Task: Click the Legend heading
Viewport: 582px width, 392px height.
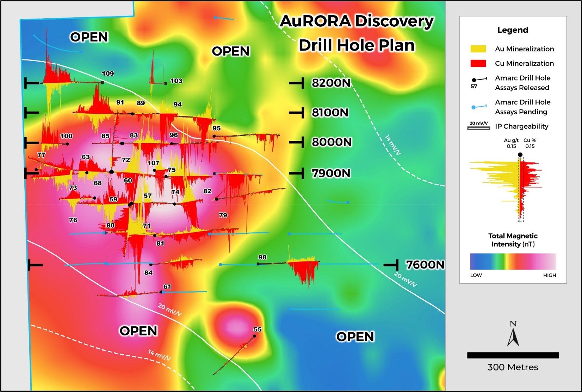Action: click(x=513, y=30)
